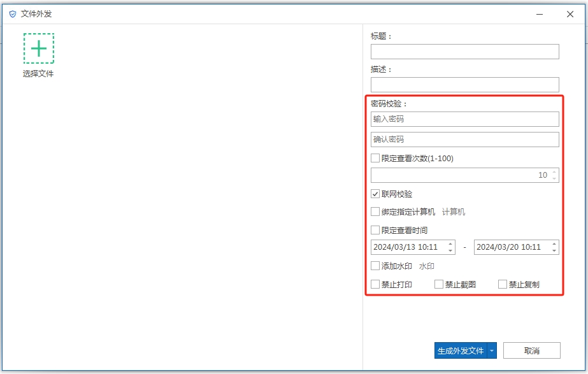The width and height of the screenshot is (588, 374).
Task: Enable 限定查看时间 checkbox
Action: click(x=375, y=229)
